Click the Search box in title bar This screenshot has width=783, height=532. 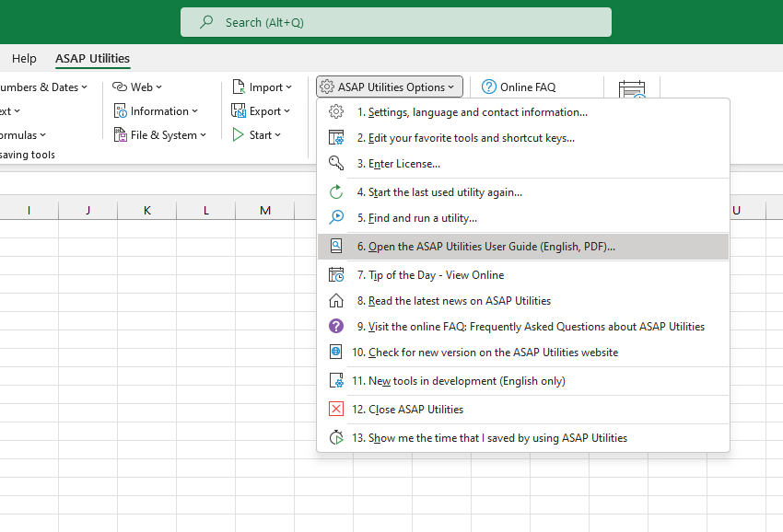coord(396,22)
